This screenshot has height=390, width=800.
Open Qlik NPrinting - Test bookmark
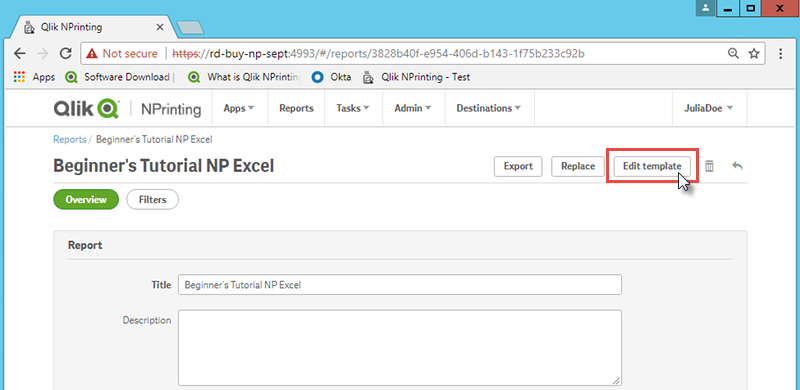click(416, 77)
